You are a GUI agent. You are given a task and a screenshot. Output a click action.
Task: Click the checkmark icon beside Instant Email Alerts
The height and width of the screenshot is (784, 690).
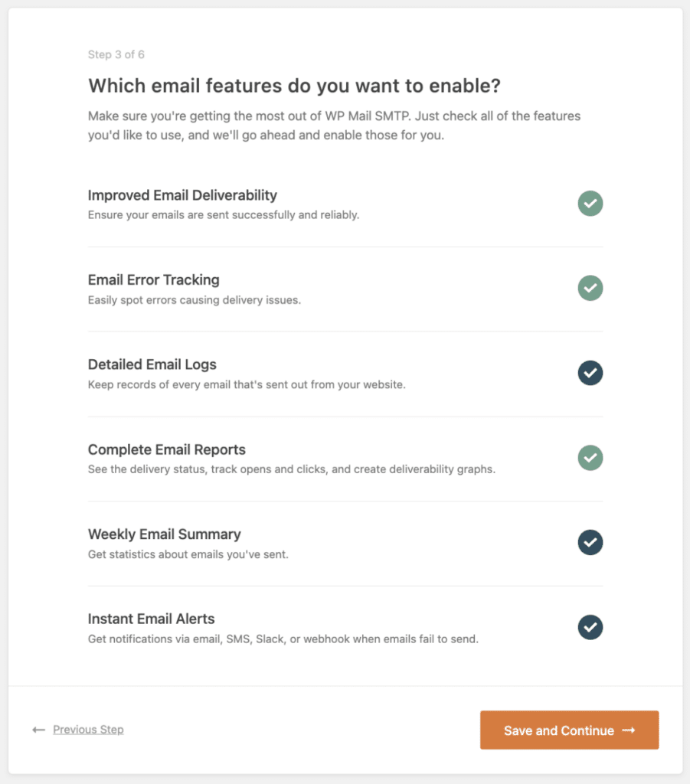pyautogui.click(x=590, y=627)
